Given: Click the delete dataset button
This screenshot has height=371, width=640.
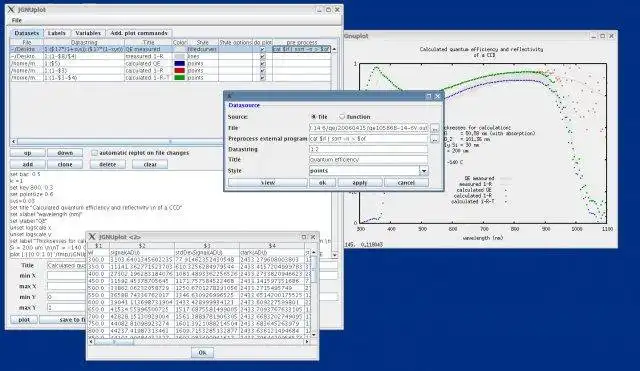Looking at the screenshot, I should 108,164.
